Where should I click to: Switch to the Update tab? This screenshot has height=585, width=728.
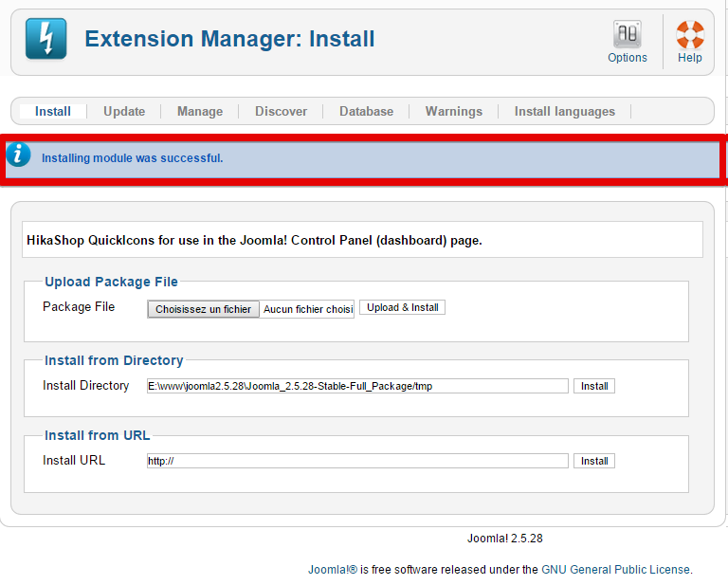click(x=124, y=112)
